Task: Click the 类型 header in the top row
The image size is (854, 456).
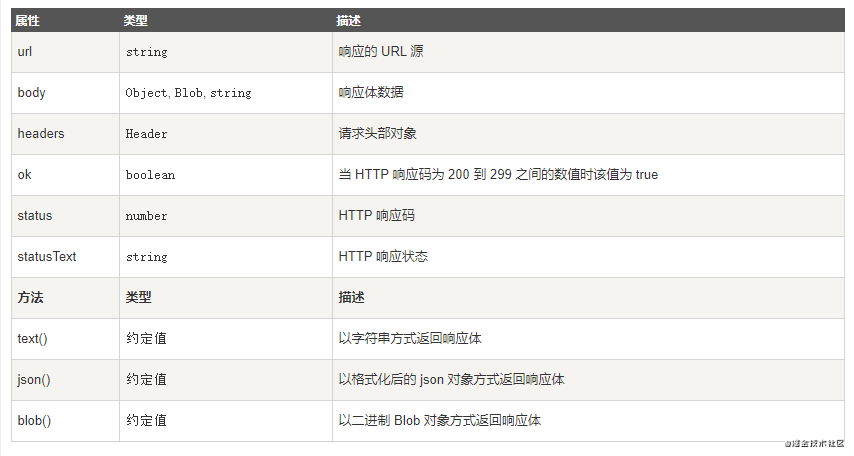Action: click(135, 21)
